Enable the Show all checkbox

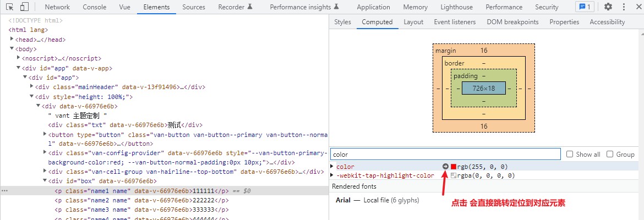pos(570,155)
